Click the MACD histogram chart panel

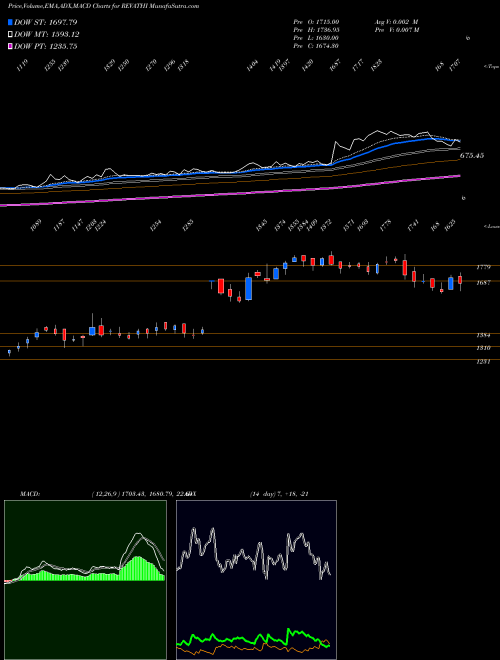pyautogui.click(x=85, y=580)
